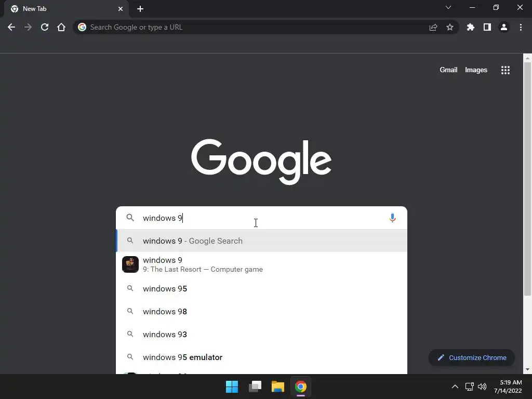The width and height of the screenshot is (532, 399).
Task: Show hidden tray icons chevron
Action: click(x=455, y=387)
